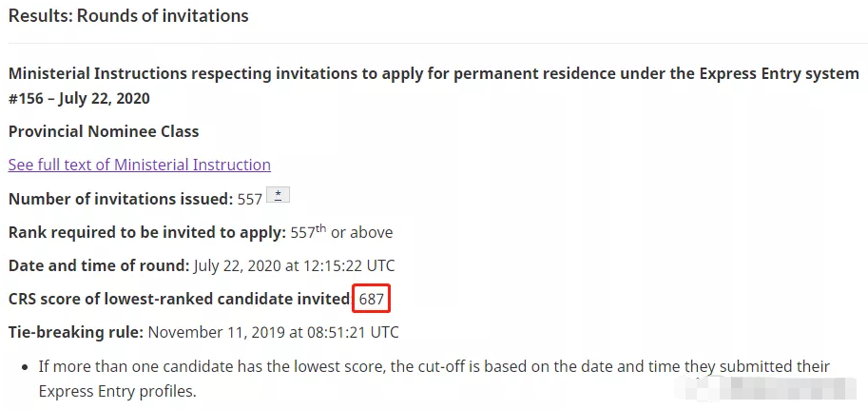Click the Ministerial Instructions title line
868x410 pixels.
[x=434, y=74]
